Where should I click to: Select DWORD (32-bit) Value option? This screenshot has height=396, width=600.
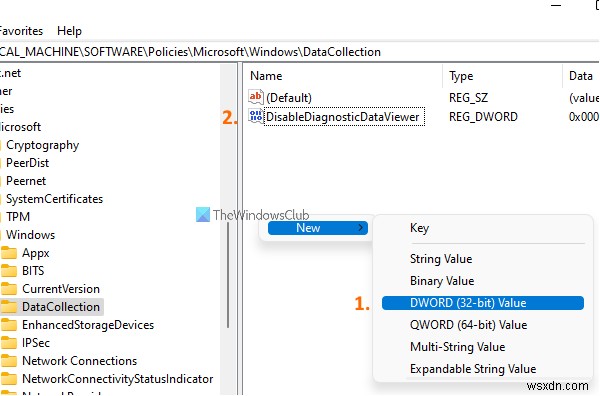pyautogui.click(x=483, y=303)
